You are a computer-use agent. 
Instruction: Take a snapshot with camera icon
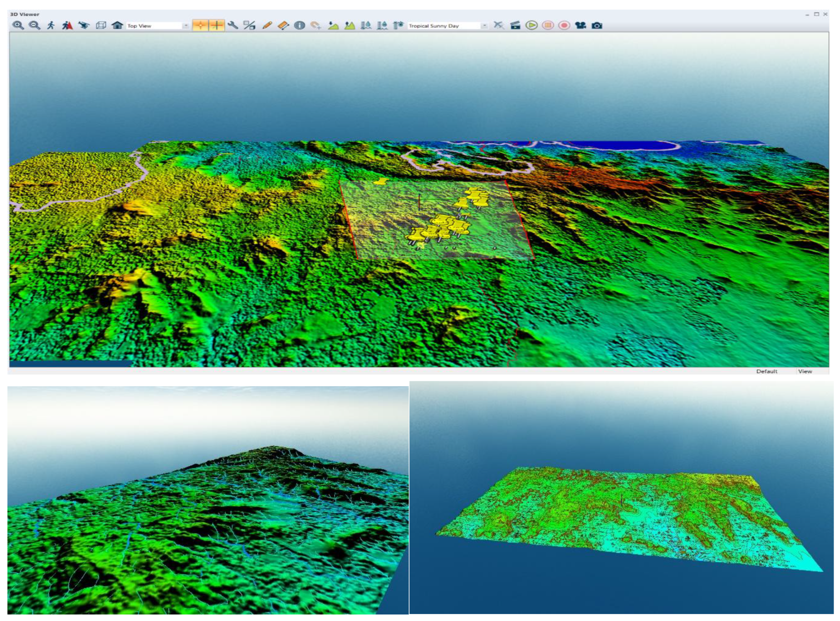pos(597,25)
